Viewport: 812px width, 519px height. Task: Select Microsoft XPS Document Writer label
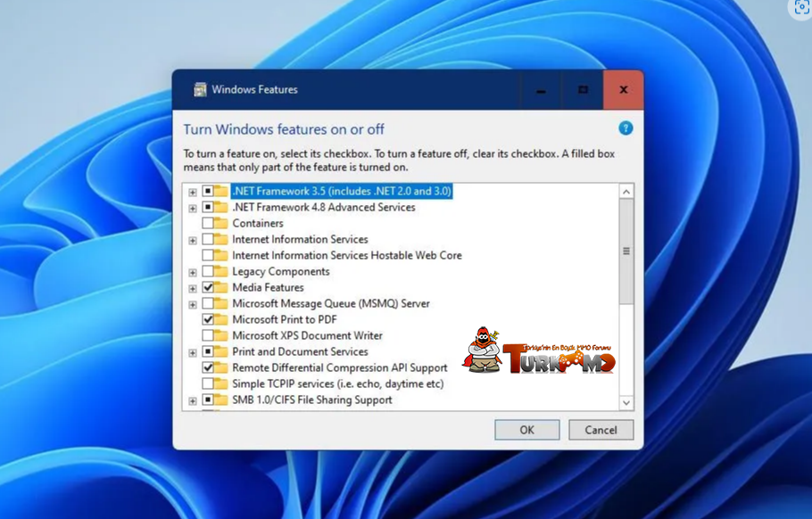point(307,335)
